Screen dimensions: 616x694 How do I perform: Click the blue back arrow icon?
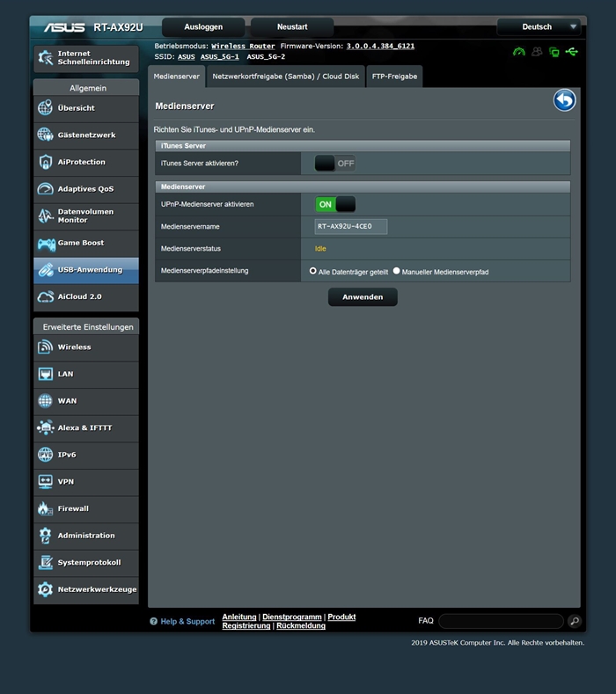(564, 100)
